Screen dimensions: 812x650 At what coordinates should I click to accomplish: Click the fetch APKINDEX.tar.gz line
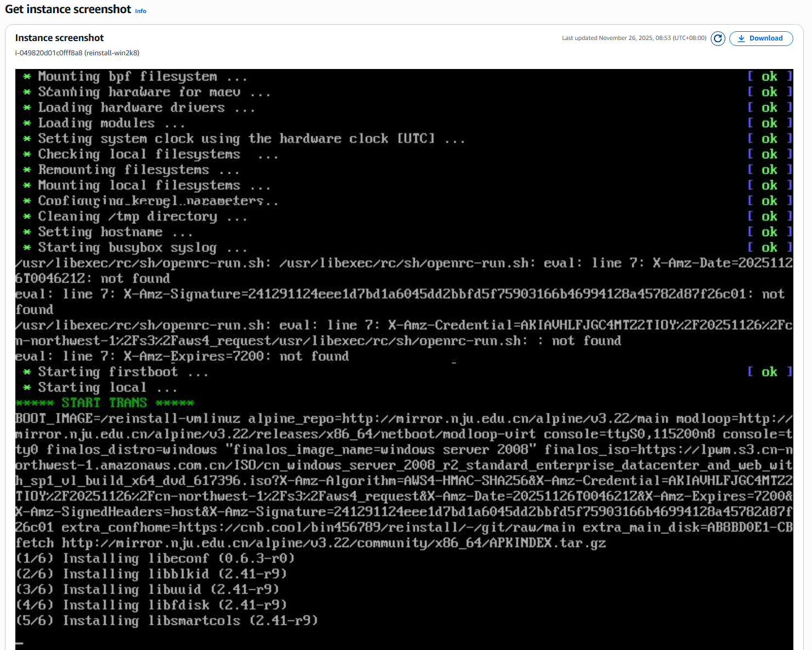point(311,543)
